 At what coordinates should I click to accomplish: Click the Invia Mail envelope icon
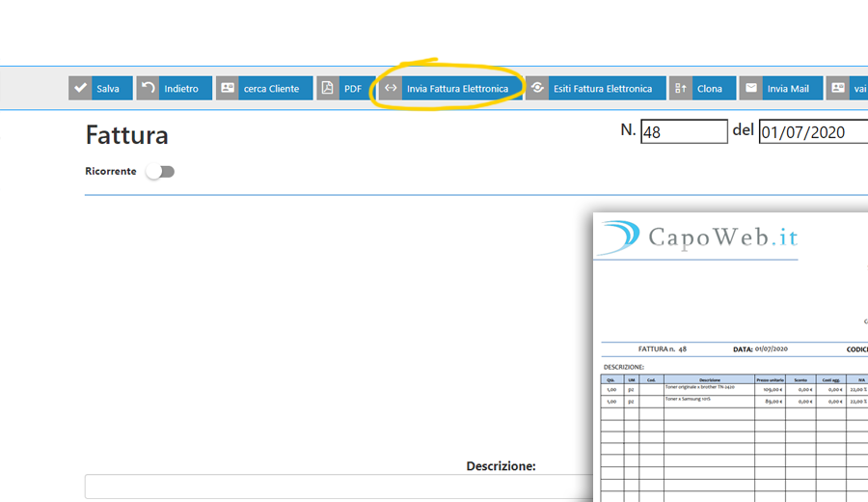(751, 88)
